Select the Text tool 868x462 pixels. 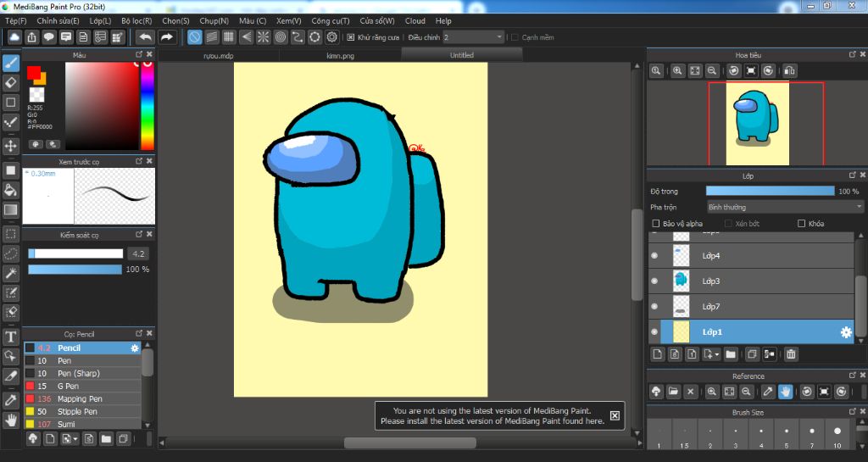click(10, 337)
